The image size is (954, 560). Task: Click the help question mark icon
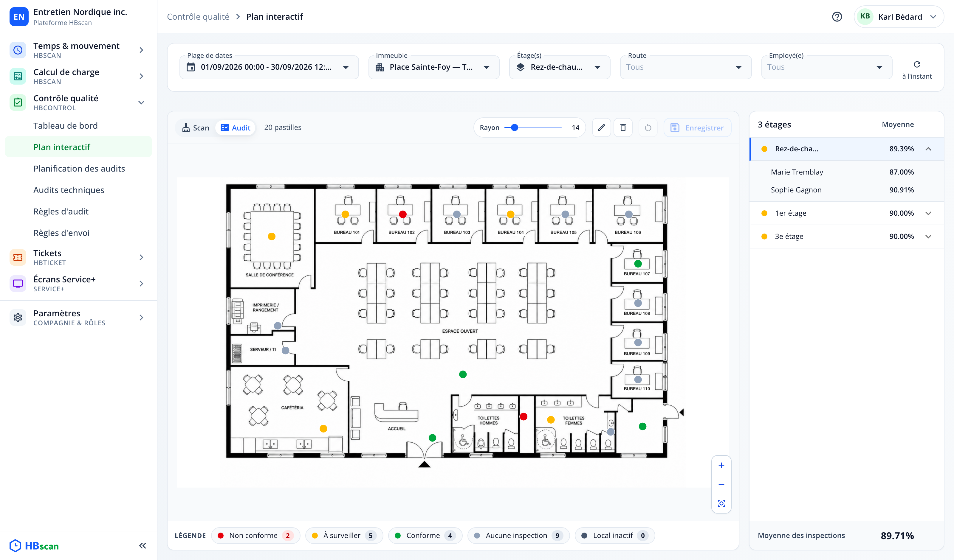tap(837, 17)
